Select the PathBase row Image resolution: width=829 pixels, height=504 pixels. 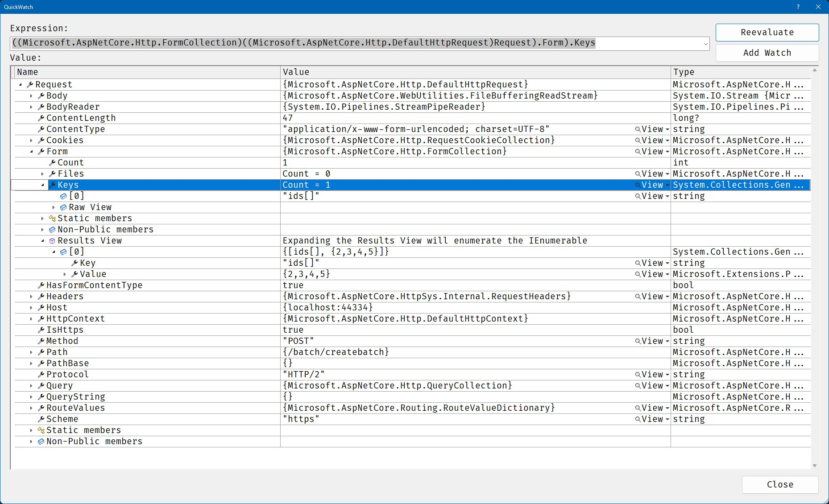coord(412,364)
